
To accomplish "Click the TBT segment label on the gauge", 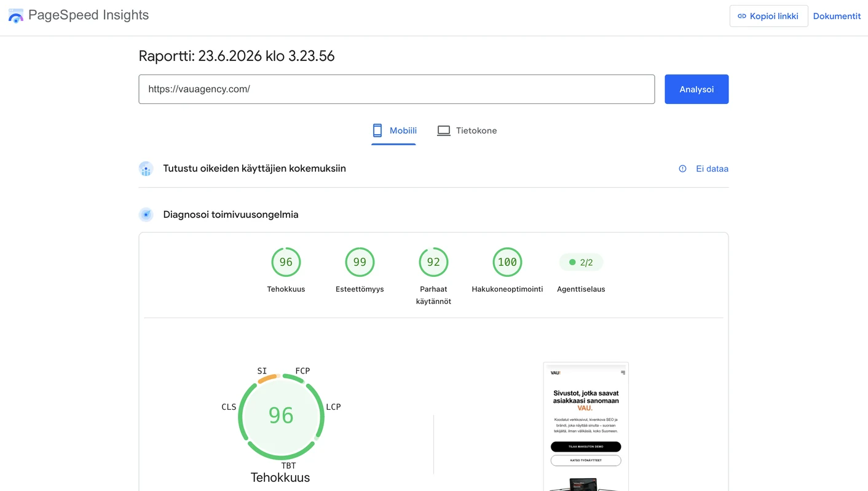I will point(288,466).
